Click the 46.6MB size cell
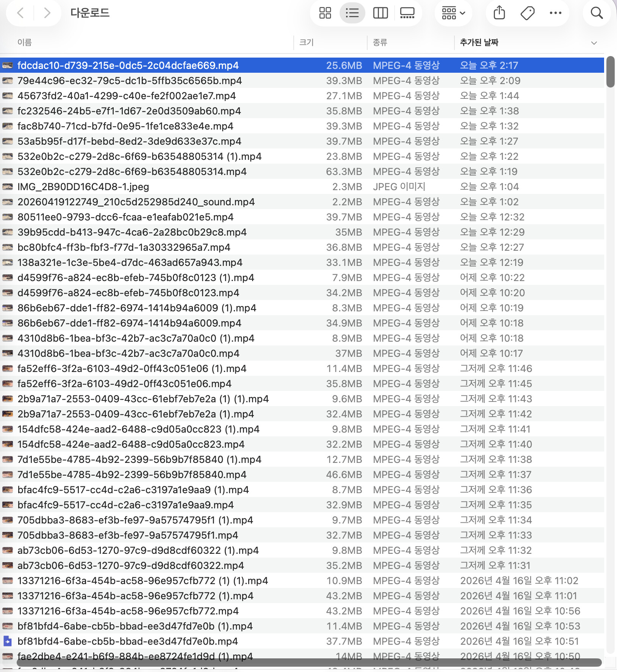 pos(344,475)
